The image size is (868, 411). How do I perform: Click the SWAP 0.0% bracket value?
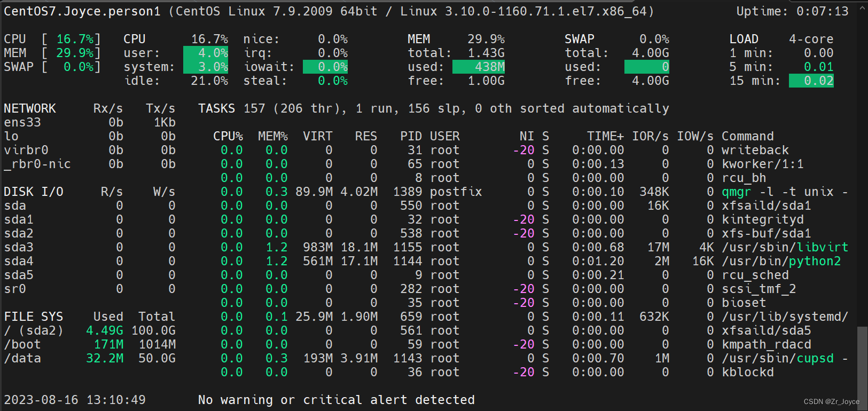pos(79,67)
